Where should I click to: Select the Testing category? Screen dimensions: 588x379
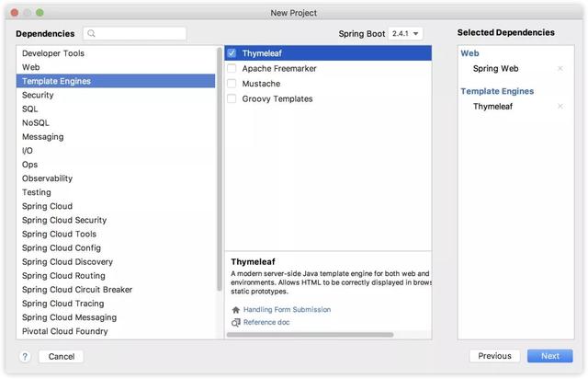point(116,192)
